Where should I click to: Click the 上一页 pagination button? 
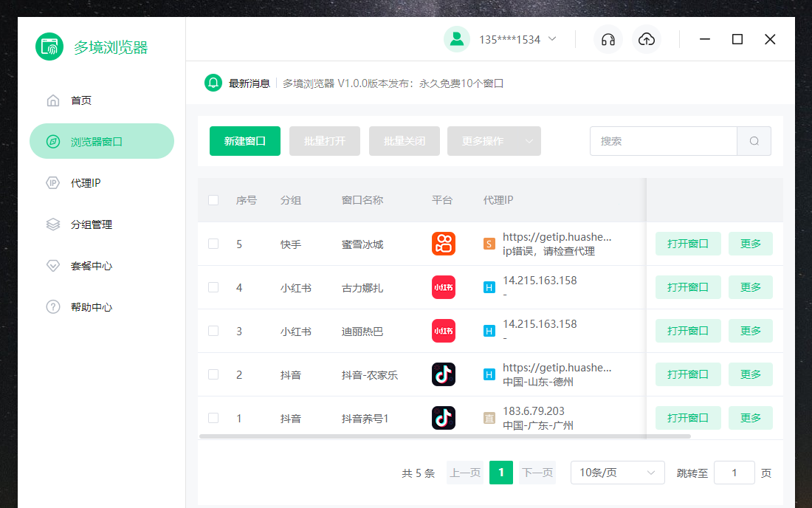pyautogui.click(x=465, y=473)
